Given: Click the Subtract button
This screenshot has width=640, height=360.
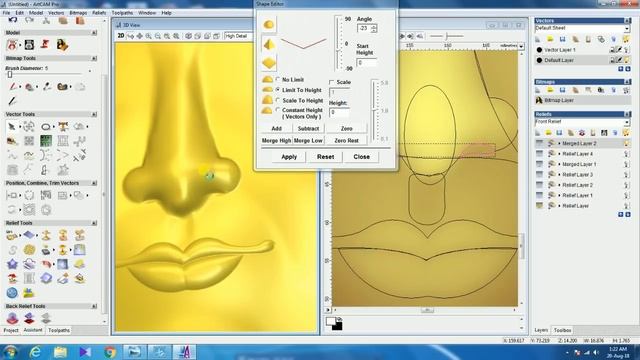Looking at the screenshot, I should [x=308, y=129].
